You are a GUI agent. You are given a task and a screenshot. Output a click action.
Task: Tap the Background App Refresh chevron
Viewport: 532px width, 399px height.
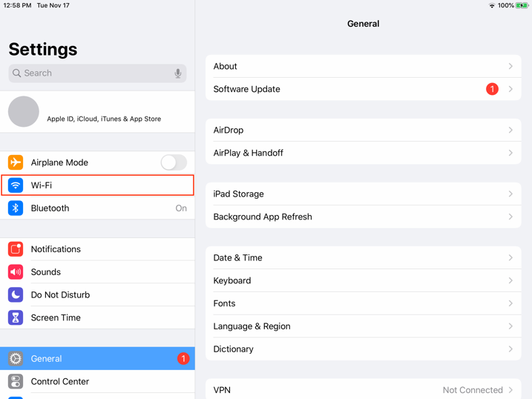[510, 217]
